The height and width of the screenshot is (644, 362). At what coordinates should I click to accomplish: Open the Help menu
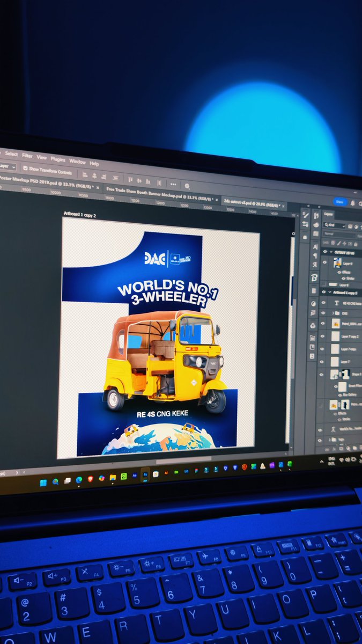pyautogui.click(x=94, y=164)
